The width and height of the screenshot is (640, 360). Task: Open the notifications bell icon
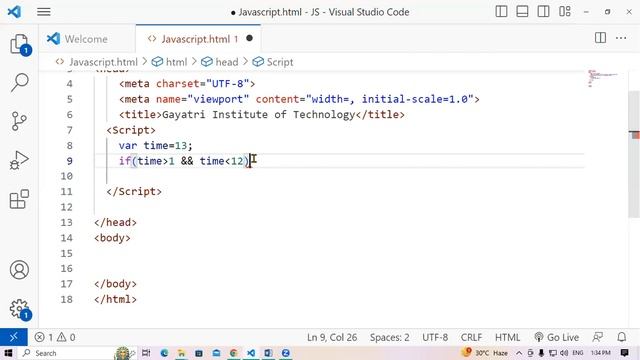point(622,337)
